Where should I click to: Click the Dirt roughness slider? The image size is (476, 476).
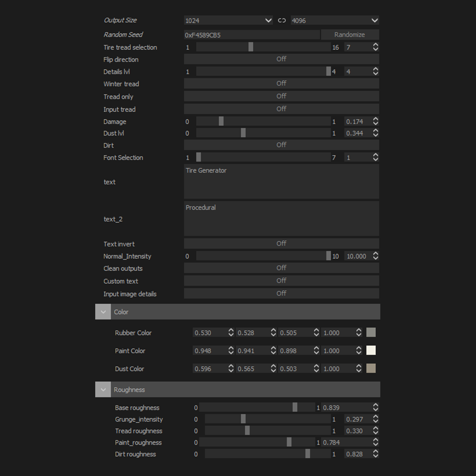tap(268, 454)
